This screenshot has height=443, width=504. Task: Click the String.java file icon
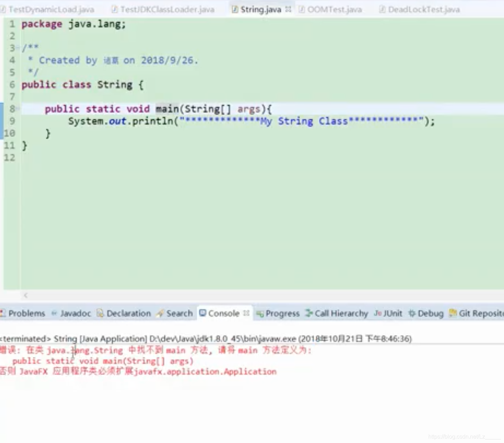tap(235, 9)
